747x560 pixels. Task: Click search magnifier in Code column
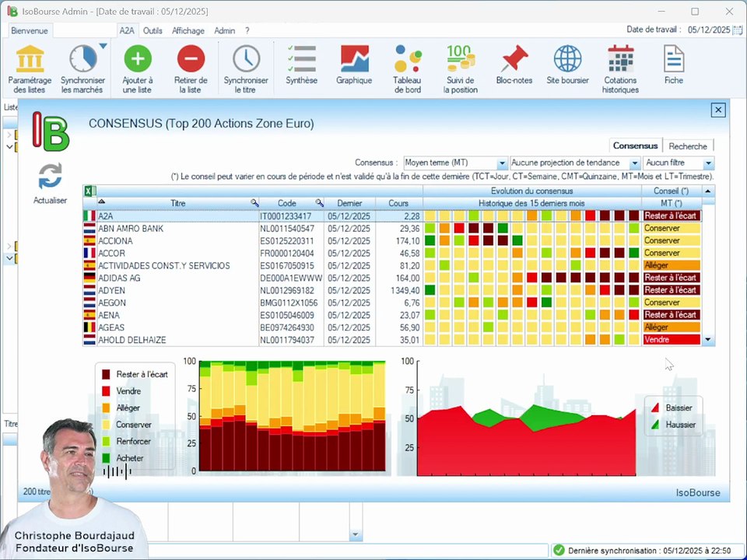click(x=319, y=203)
